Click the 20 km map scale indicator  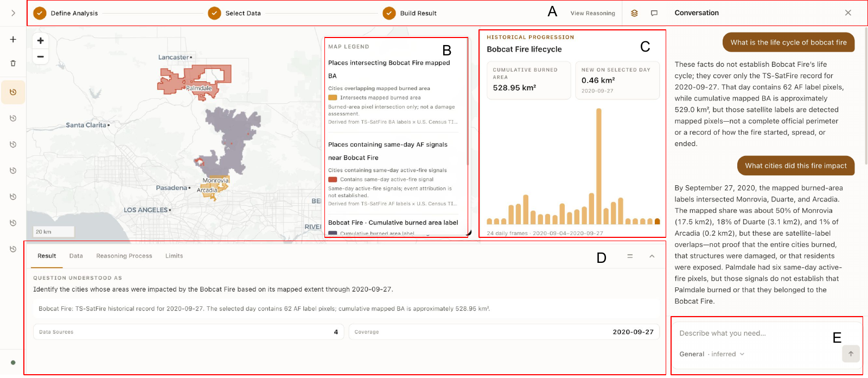pyautogui.click(x=53, y=232)
